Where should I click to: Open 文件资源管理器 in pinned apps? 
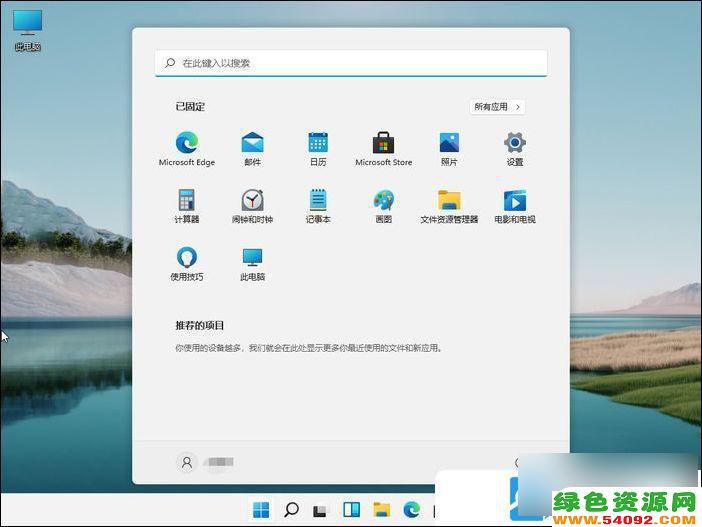449,206
